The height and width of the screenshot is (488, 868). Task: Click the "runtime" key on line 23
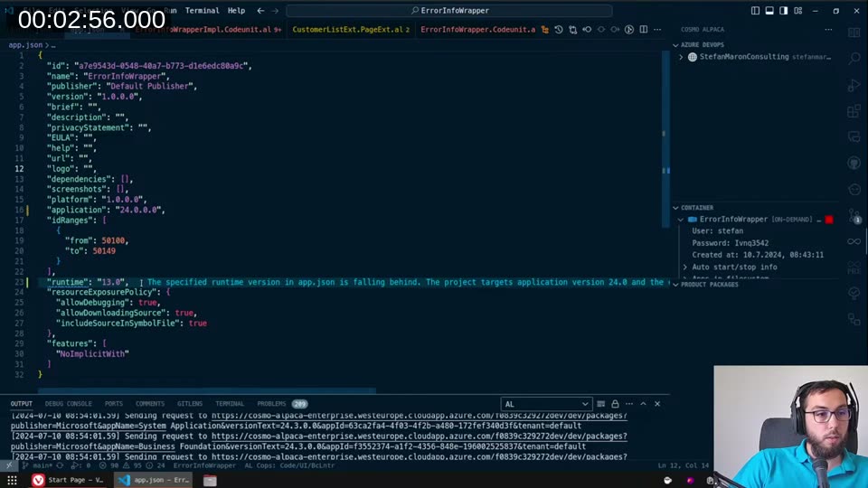(68, 282)
